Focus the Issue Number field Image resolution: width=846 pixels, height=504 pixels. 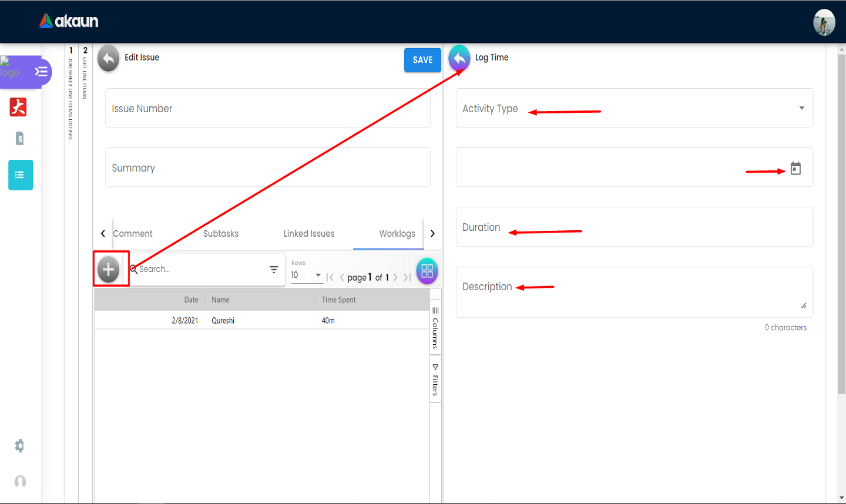tap(268, 108)
